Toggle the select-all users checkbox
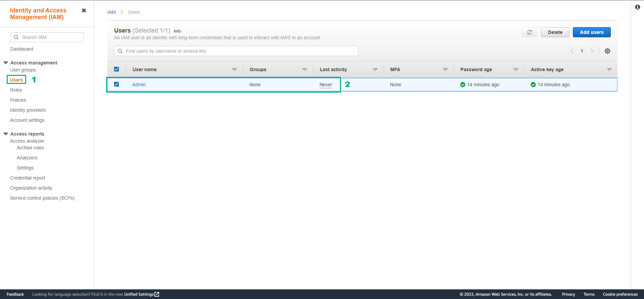 coord(116,69)
